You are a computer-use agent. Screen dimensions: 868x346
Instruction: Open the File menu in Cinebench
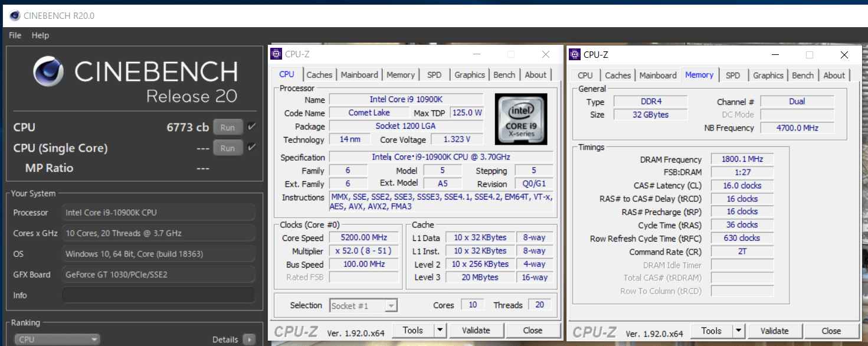coord(15,35)
